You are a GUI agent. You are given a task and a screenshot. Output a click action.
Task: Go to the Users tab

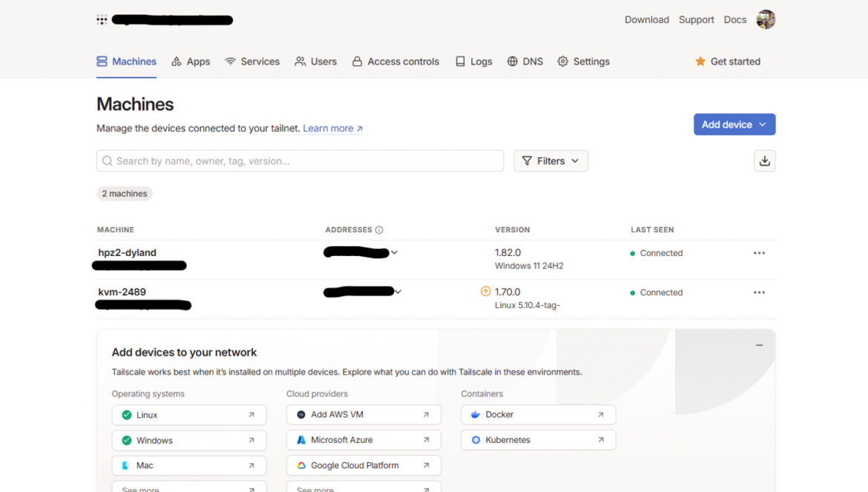[x=315, y=62]
